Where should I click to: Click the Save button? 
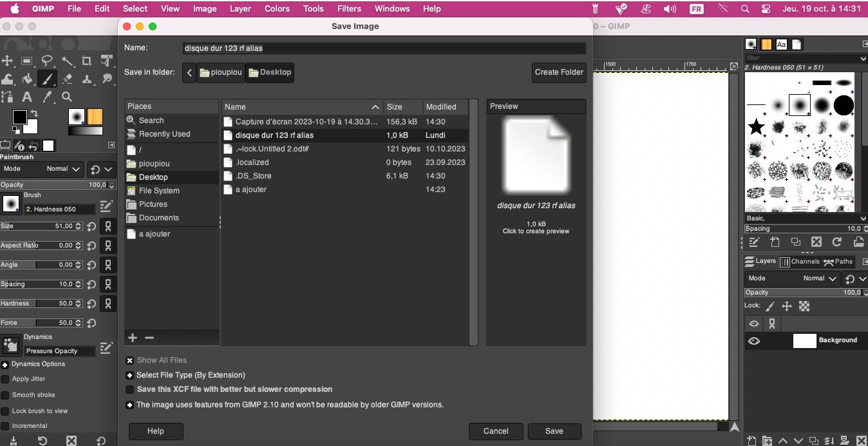click(554, 431)
